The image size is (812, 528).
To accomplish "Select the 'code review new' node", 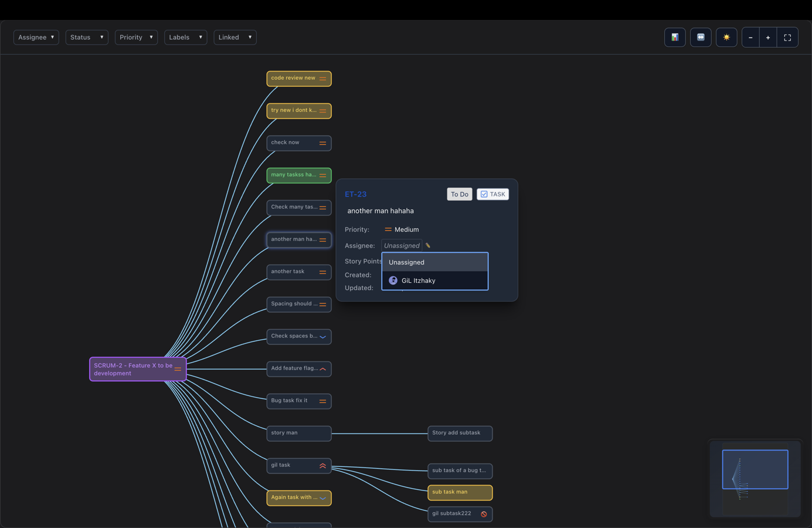I will coord(299,79).
